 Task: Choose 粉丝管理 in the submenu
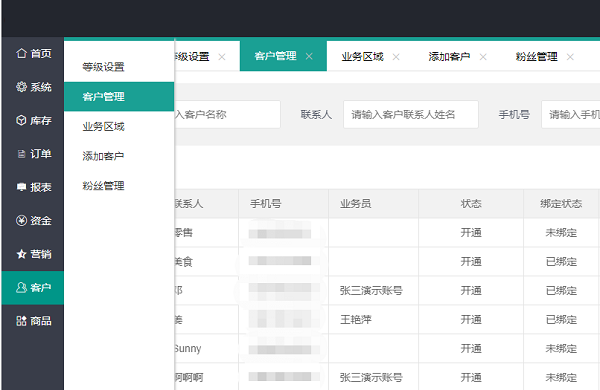pos(119,186)
